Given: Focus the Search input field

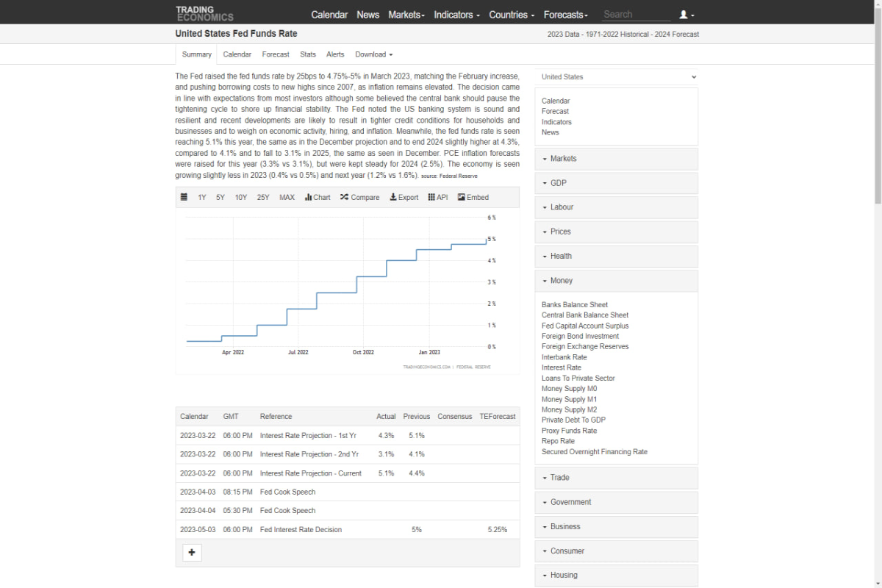Looking at the screenshot, I should [x=636, y=14].
